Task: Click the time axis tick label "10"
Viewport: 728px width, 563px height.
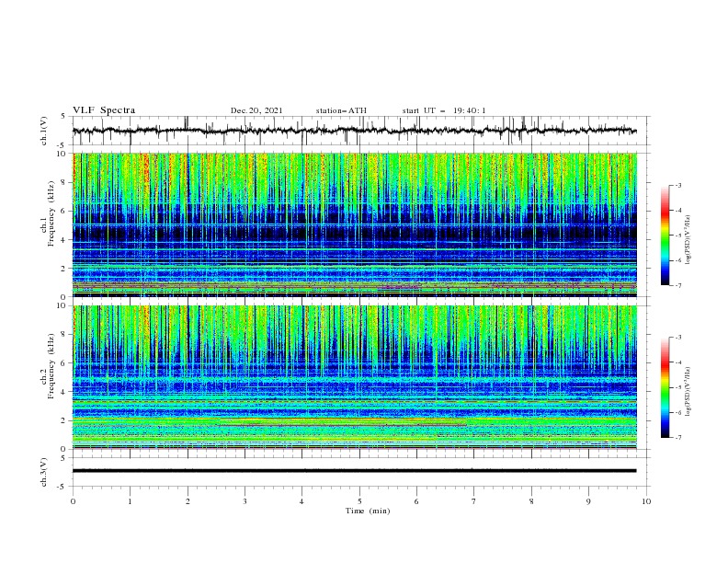Action: [x=646, y=501]
